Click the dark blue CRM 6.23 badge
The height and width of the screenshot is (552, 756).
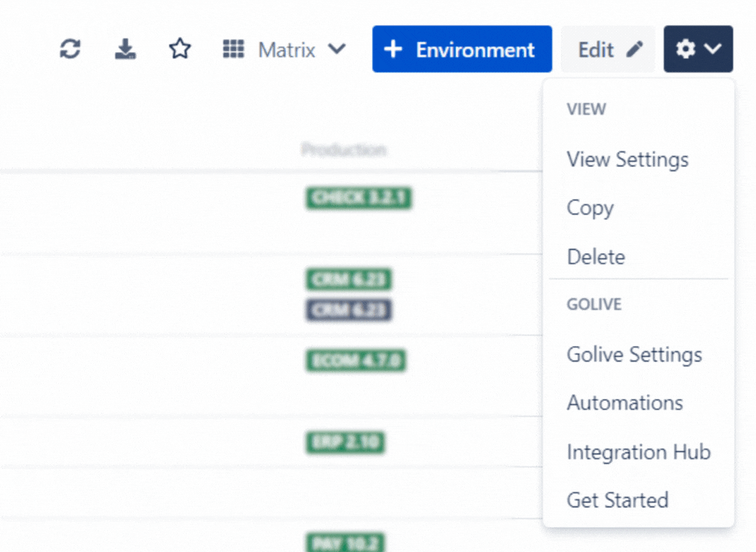[349, 310]
